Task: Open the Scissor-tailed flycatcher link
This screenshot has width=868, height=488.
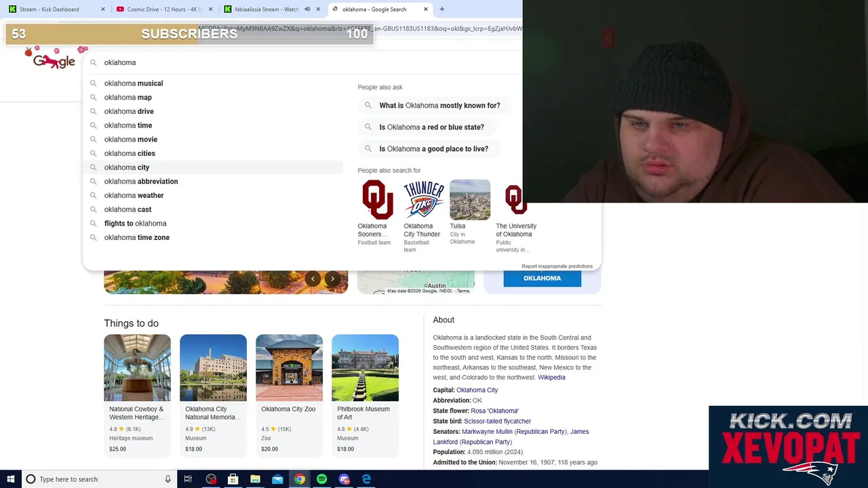Action: click(x=497, y=422)
